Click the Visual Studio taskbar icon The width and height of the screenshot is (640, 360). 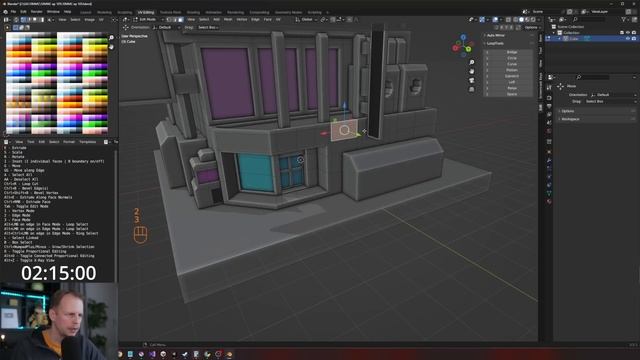tap(152, 354)
